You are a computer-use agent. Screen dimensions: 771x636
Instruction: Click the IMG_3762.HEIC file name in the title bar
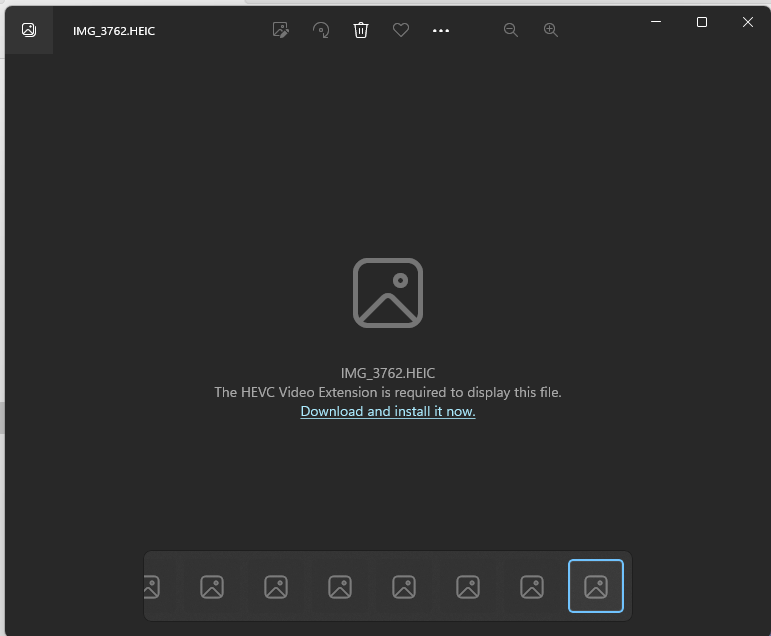click(114, 31)
